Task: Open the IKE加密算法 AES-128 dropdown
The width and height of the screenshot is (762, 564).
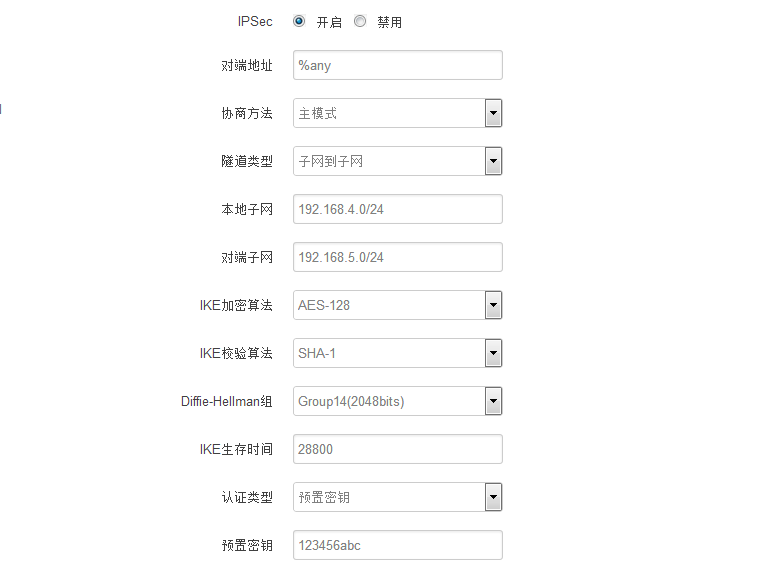Action: pyautogui.click(x=493, y=305)
